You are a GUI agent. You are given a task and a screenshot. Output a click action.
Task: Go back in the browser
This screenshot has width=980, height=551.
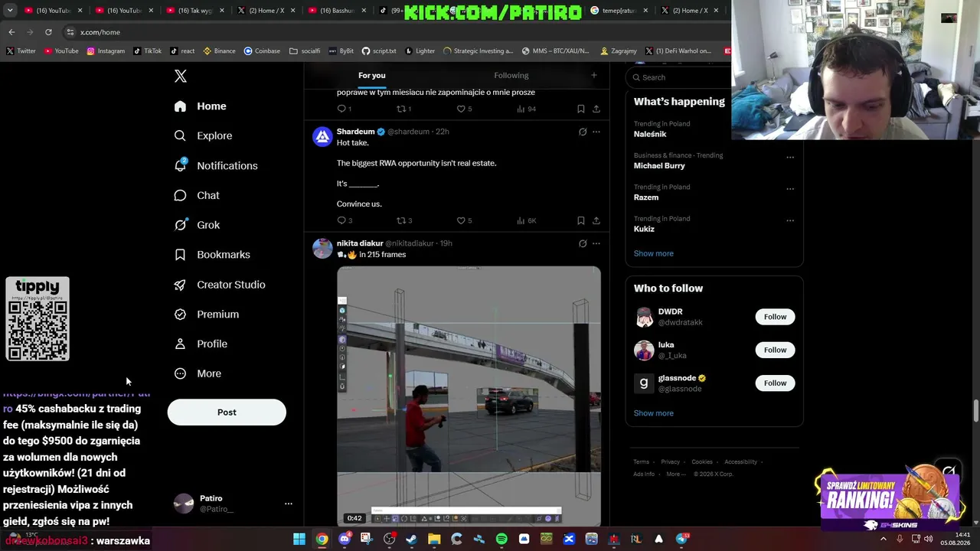(x=11, y=32)
